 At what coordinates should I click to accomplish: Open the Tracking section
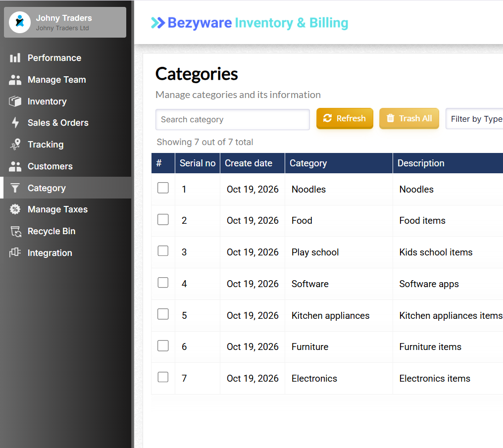[65, 145]
